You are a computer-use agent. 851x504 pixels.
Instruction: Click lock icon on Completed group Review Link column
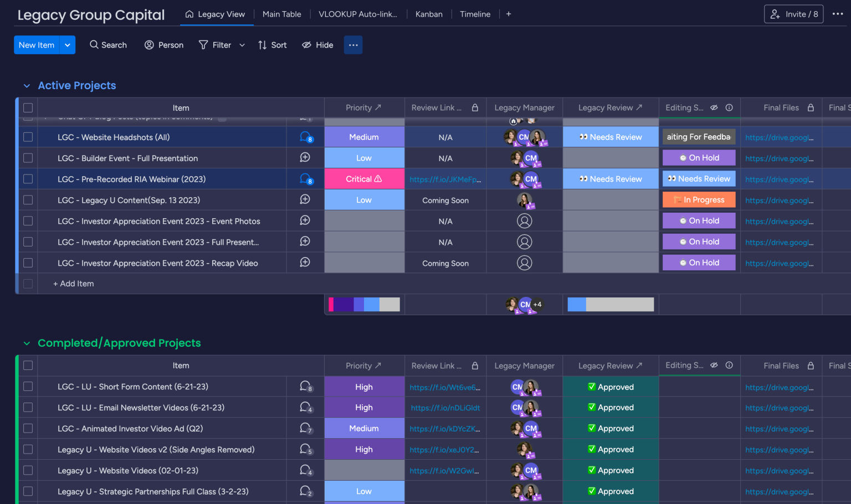click(x=475, y=366)
